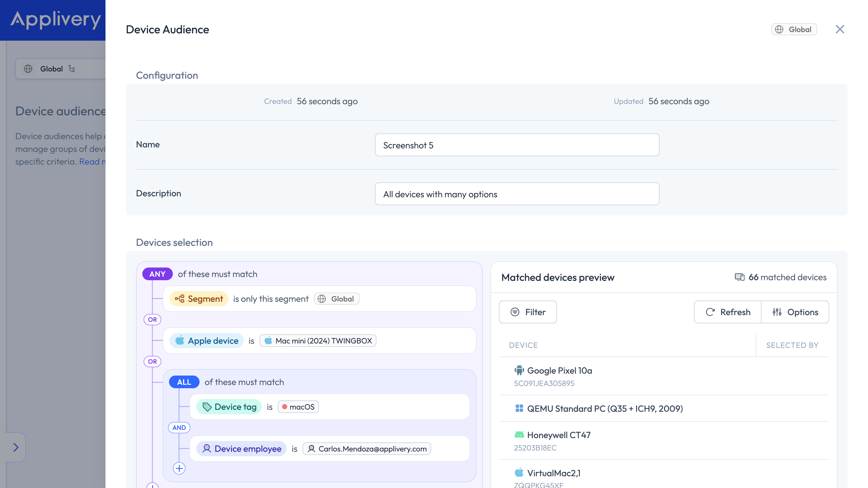This screenshot has height=488, width=868.
Task: Toggle the ANY match operator badge
Action: pos(157,274)
